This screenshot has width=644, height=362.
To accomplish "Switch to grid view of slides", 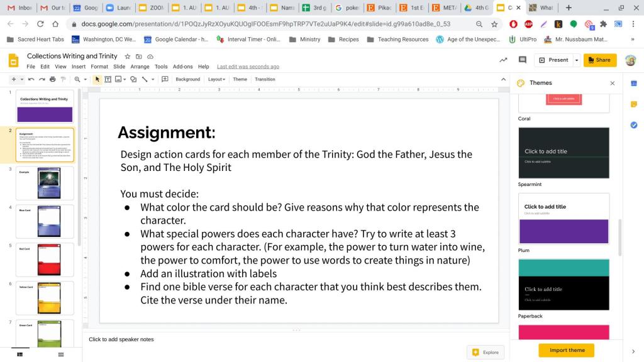I will pyautogui.click(x=60, y=355).
